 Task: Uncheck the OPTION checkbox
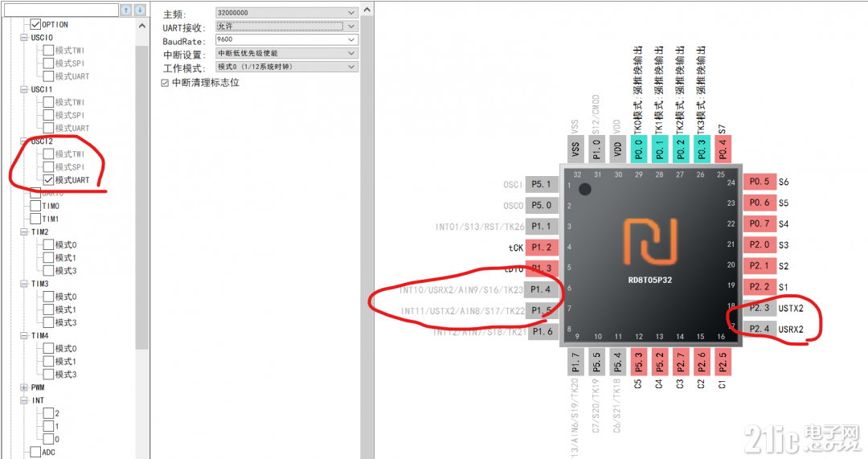coord(35,24)
